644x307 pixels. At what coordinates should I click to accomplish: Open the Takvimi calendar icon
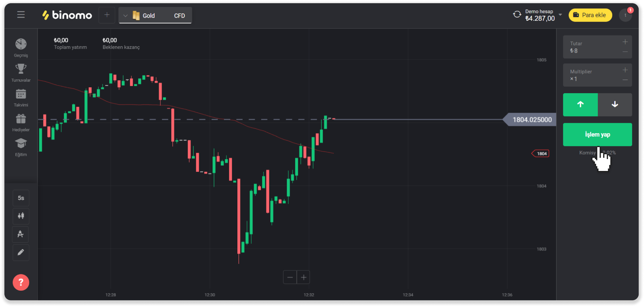[21, 97]
